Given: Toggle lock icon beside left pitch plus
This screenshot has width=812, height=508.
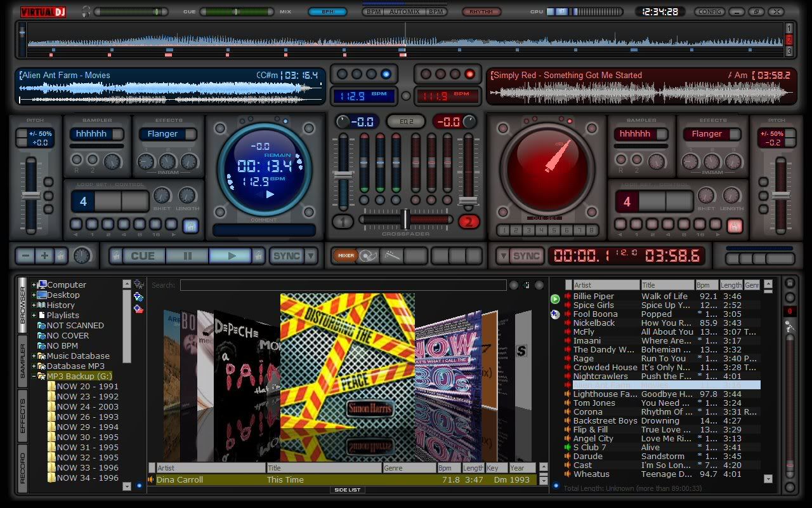Looking at the screenshot, I should point(60,256).
